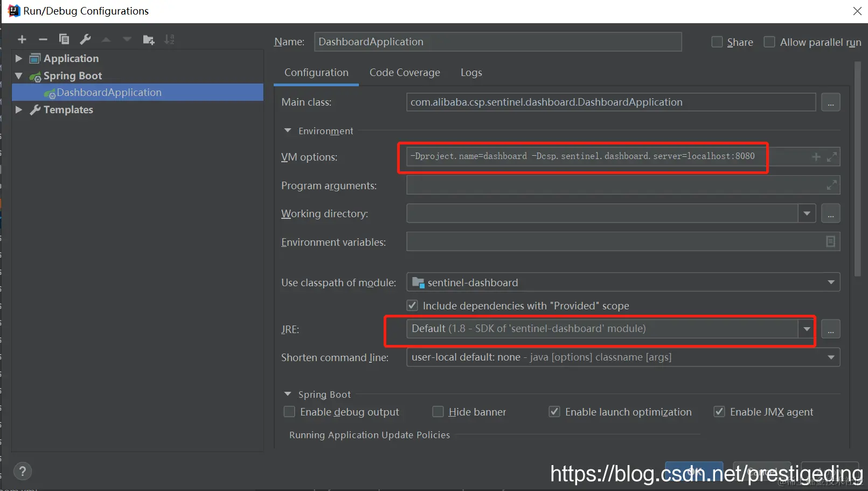This screenshot has width=868, height=491.
Task: Open the Working directory dropdown arrow
Action: tap(807, 213)
